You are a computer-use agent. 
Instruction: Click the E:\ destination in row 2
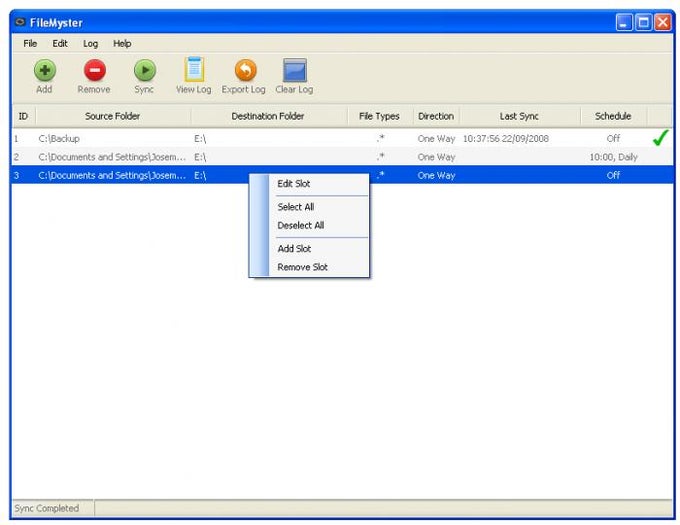click(x=200, y=157)
